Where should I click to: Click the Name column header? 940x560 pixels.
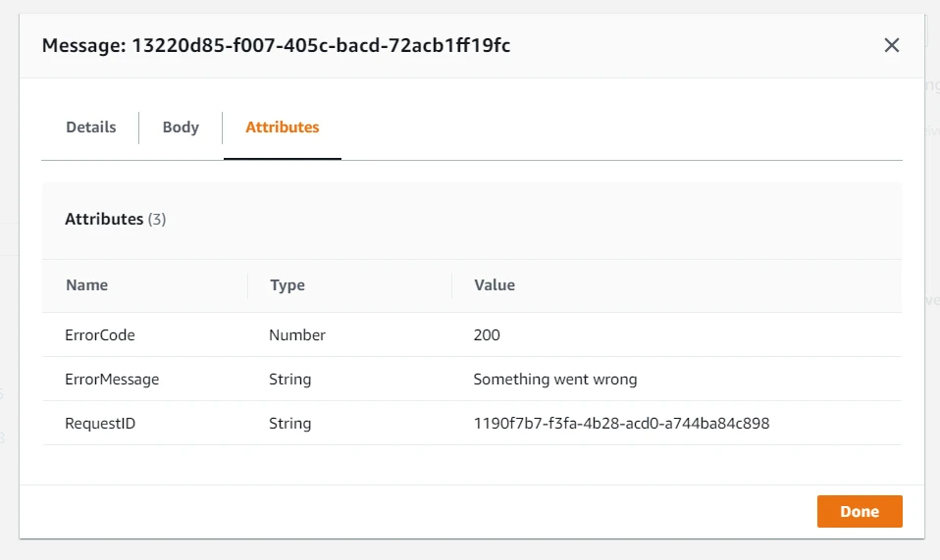(86, 285)
